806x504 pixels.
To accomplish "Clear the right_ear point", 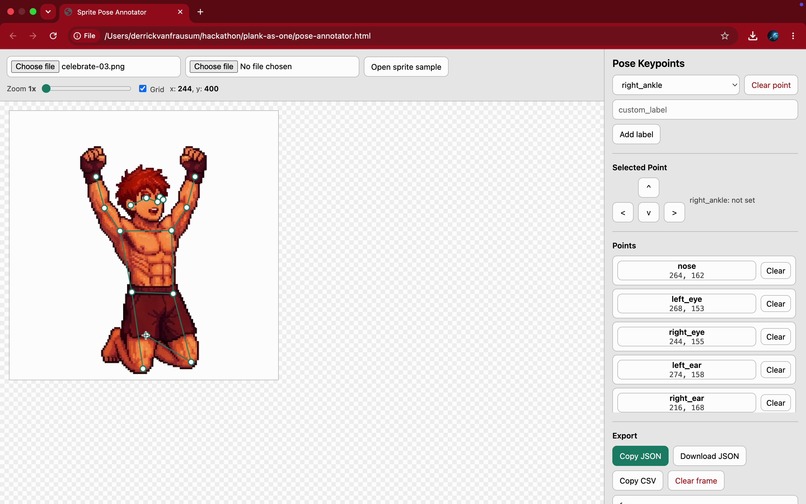I will pos(775,402).
